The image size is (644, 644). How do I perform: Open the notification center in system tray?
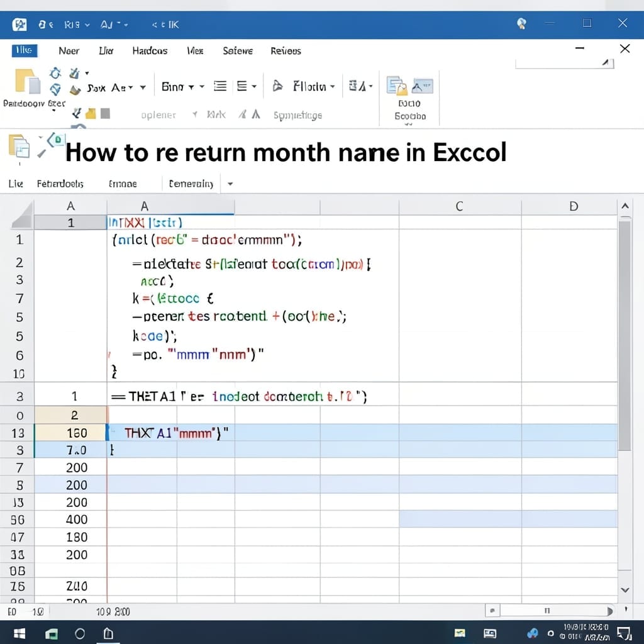point(625,633)
